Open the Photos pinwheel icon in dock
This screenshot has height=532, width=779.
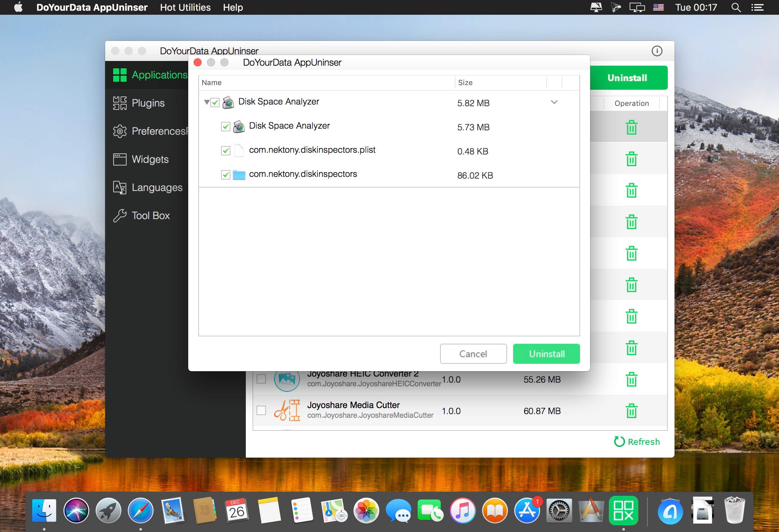point(366,510)
